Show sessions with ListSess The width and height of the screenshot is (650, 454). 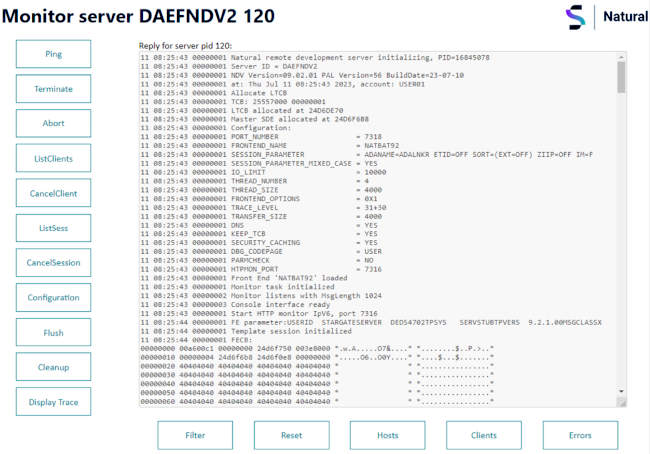(53, 228)
